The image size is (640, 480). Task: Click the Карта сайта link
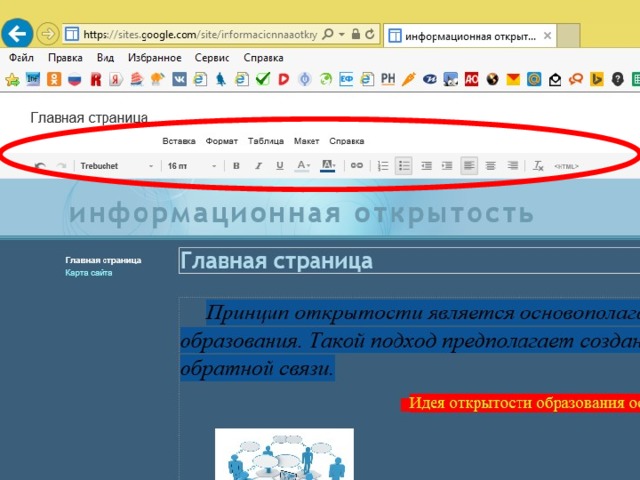tap(89, 273)
